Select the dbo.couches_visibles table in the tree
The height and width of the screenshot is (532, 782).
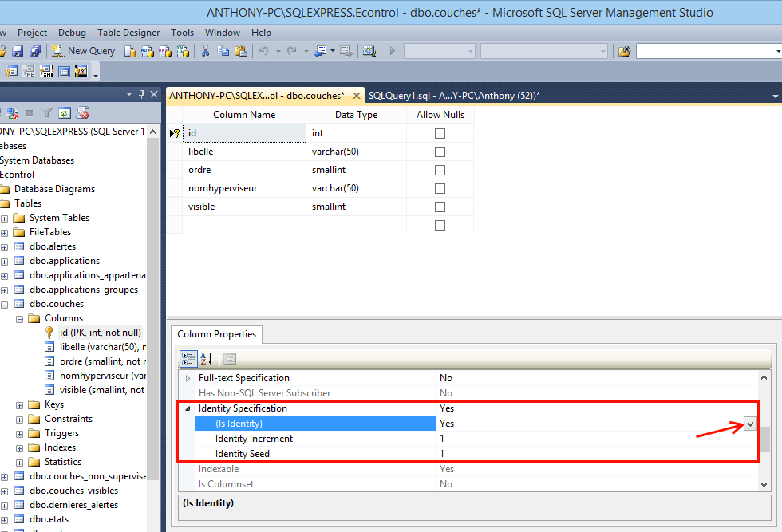73,491
